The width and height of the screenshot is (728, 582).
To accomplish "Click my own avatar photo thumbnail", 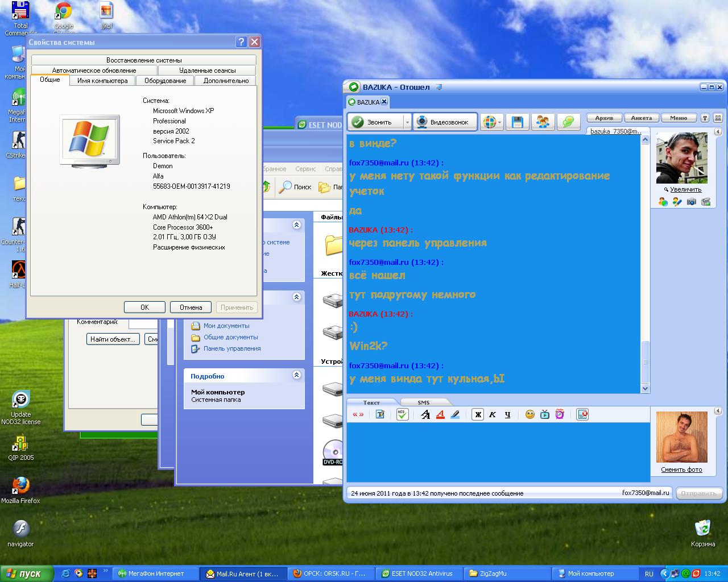I will tap(682, 437).
